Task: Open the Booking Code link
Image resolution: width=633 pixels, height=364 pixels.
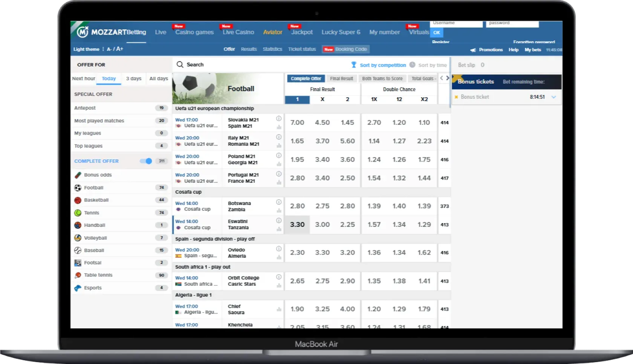Action: pyautogui.click(x=346, y=49)
